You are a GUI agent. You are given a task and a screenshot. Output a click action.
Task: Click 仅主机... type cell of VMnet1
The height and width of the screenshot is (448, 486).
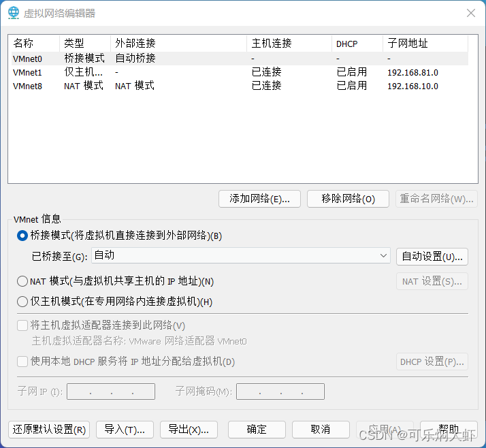click(83, 72)
